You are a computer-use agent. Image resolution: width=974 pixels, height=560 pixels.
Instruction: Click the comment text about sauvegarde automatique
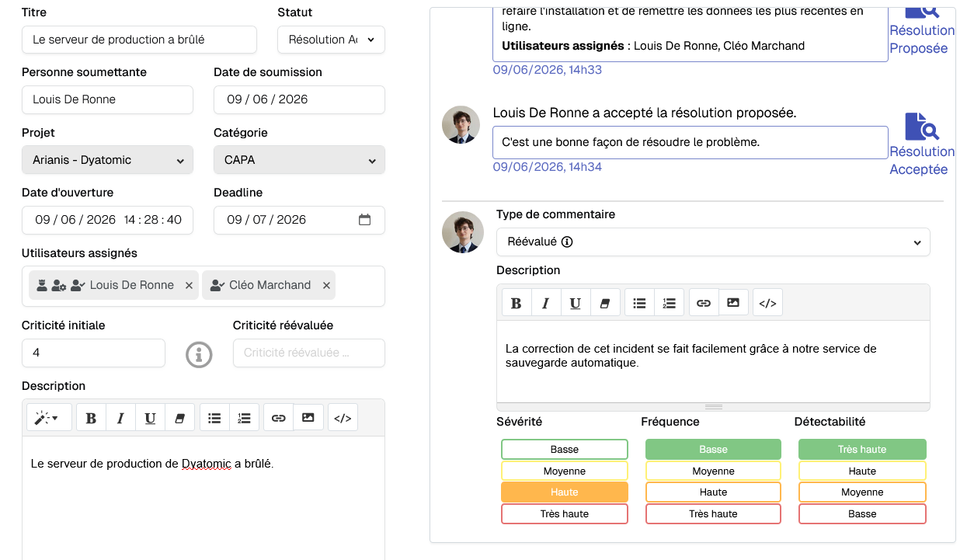tap(690, 356)
